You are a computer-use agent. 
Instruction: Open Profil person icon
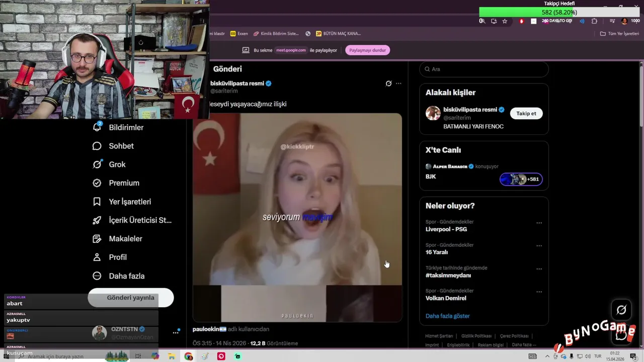click(97, 257)
